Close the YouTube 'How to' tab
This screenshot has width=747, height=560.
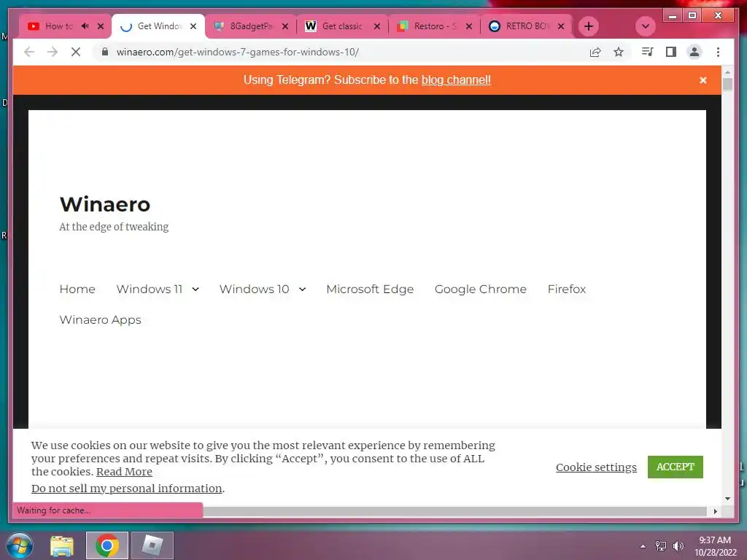(x=101, y=26)
